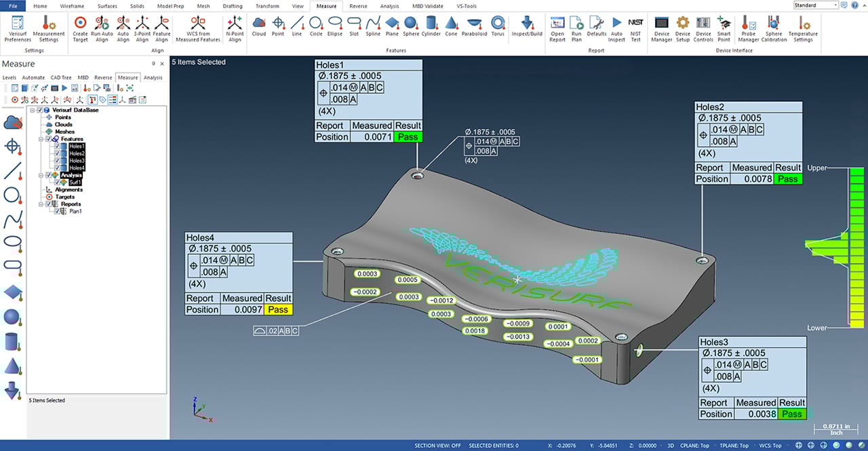Uncheck the Features node checkbox
The image size is (868, 451).
pos(48,139)
